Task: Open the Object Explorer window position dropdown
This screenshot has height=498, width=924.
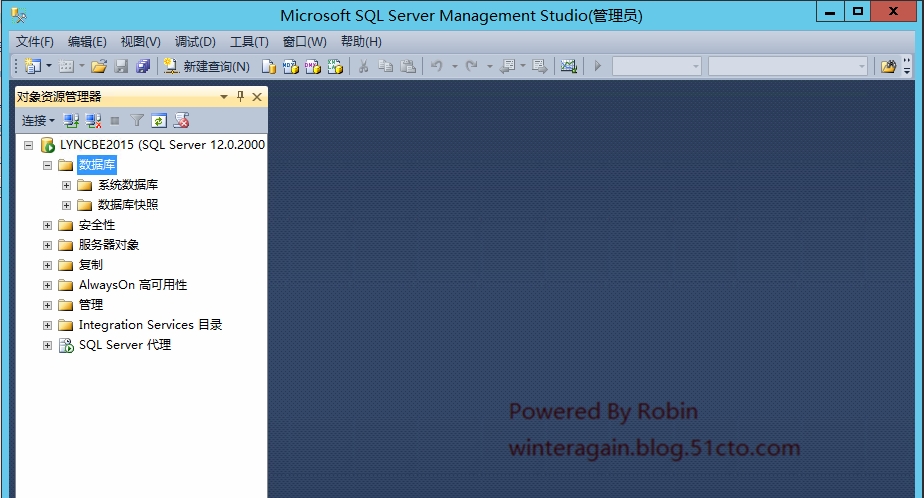Action: pyautogui.click(x=224, y=97)
